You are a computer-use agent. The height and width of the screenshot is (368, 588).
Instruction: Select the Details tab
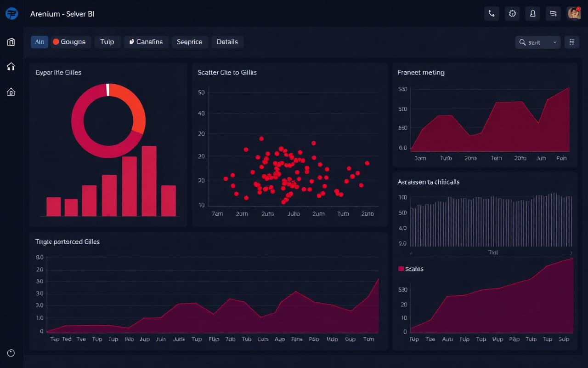point(227,42)
